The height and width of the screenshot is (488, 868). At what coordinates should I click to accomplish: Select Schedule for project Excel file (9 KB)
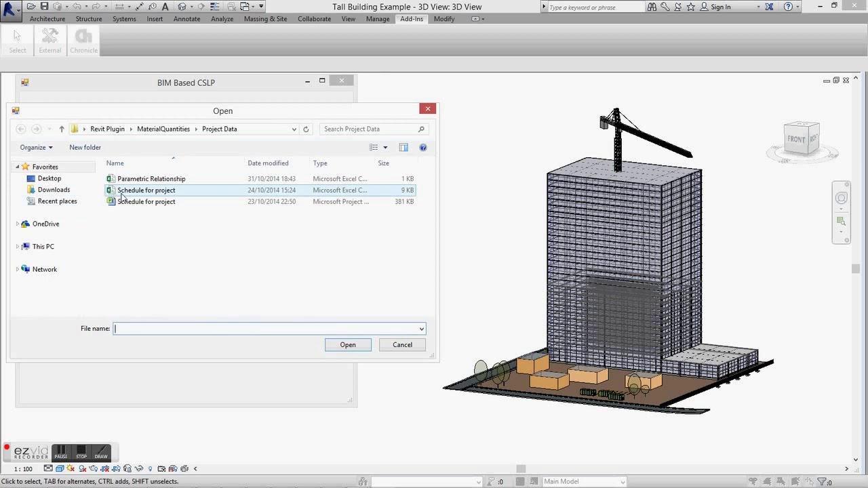(260, 190)
